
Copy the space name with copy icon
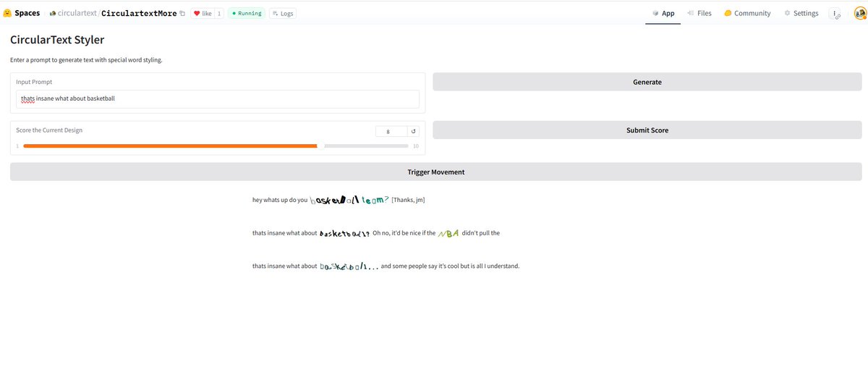pos(182,13)
